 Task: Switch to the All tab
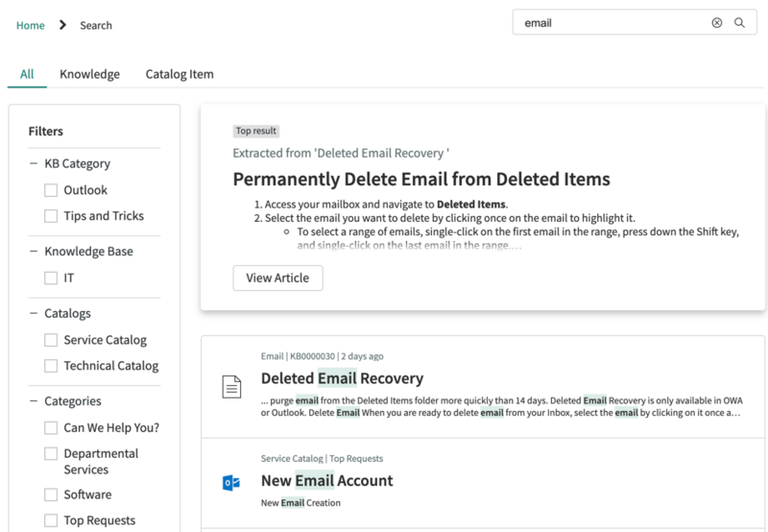point(27,74)
